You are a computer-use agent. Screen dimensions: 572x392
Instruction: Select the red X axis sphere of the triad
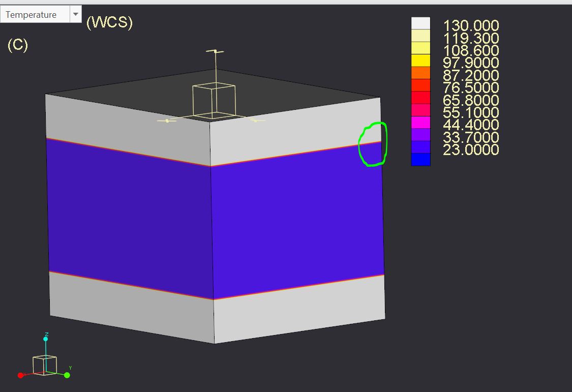(21, 375)
